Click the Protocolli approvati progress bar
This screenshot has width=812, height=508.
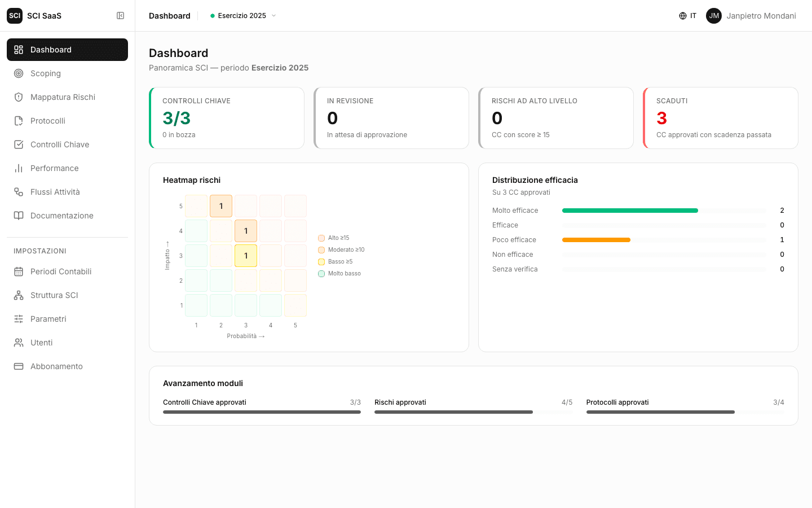tap(685, 412)
